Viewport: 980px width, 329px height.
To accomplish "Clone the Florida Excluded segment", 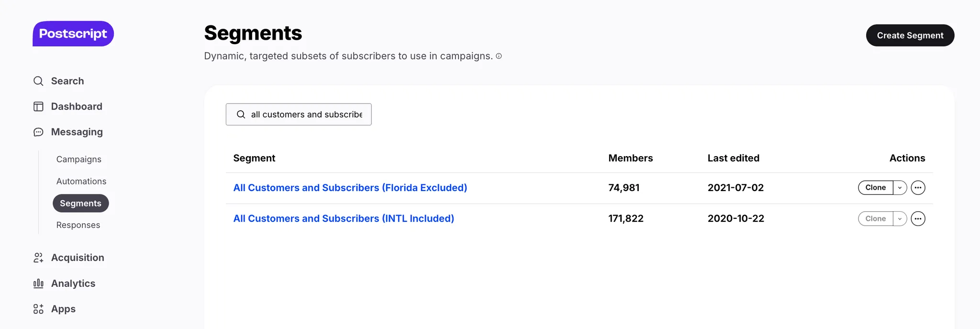I will (875, 188).
